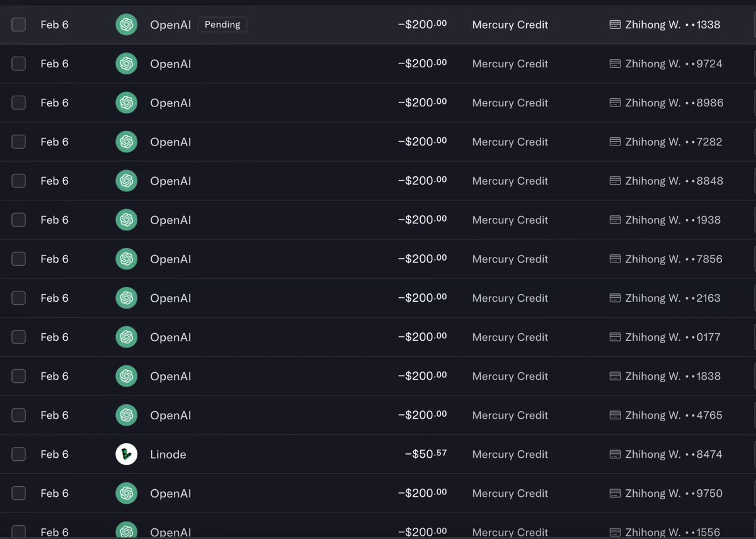Click the card icon beside ••7282
This screenshot has height=539, width=756.
(616, 142)
